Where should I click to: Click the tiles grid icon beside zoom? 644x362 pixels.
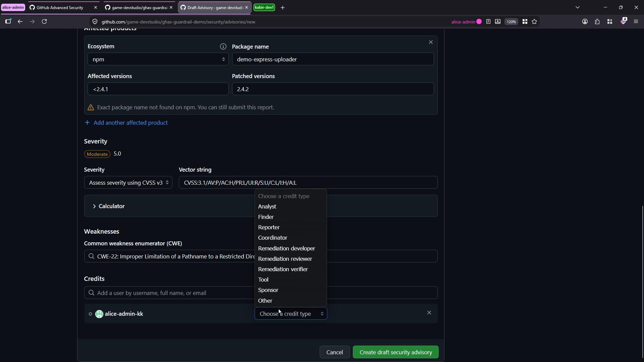(x=525, y=22)
